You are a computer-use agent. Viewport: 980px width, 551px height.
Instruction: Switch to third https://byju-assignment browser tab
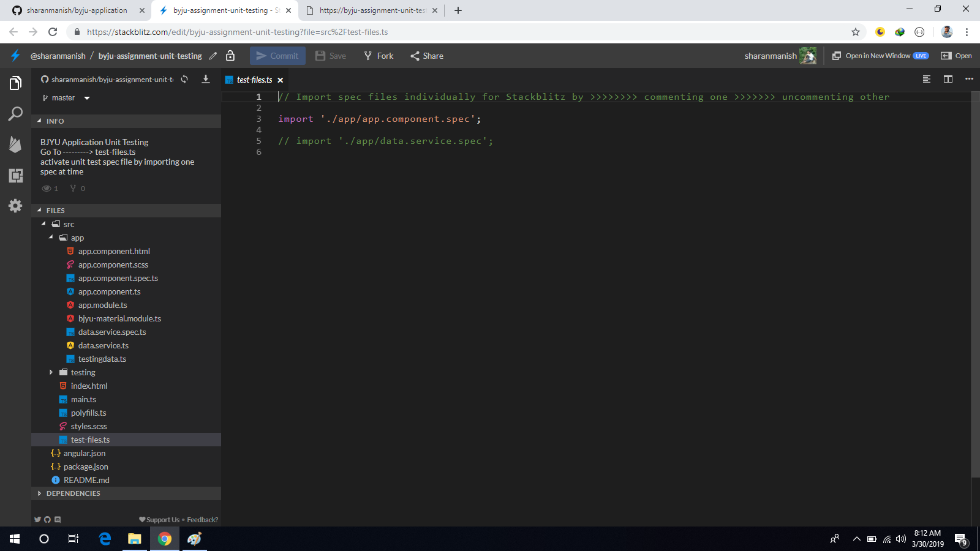tap(372, 10)
